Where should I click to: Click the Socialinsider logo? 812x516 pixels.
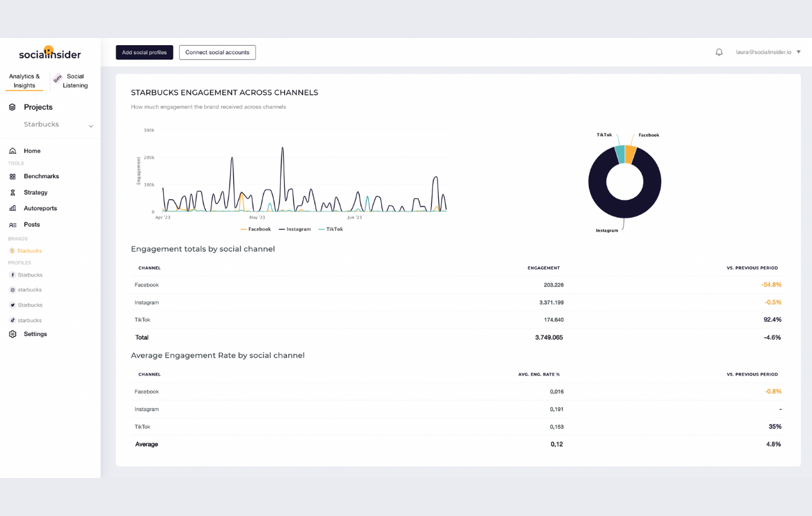point(50,54)
